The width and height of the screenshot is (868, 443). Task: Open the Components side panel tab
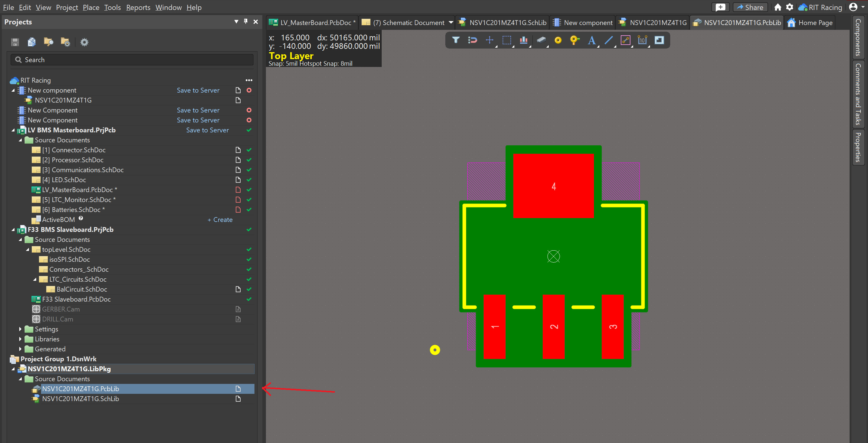(858, 37)
